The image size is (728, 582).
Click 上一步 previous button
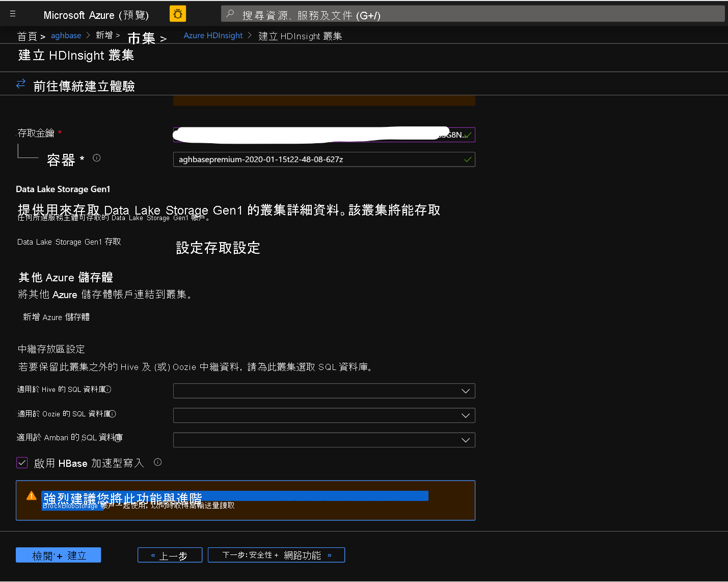170,555
